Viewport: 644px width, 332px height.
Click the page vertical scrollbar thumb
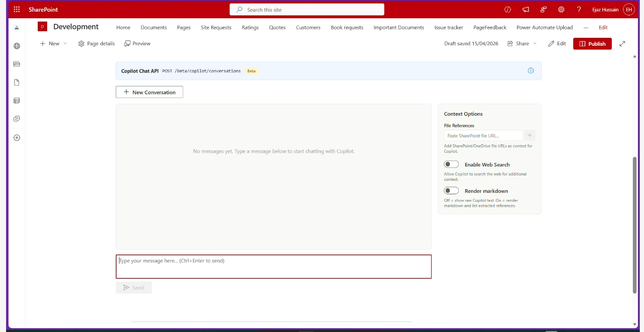point(634,224)
